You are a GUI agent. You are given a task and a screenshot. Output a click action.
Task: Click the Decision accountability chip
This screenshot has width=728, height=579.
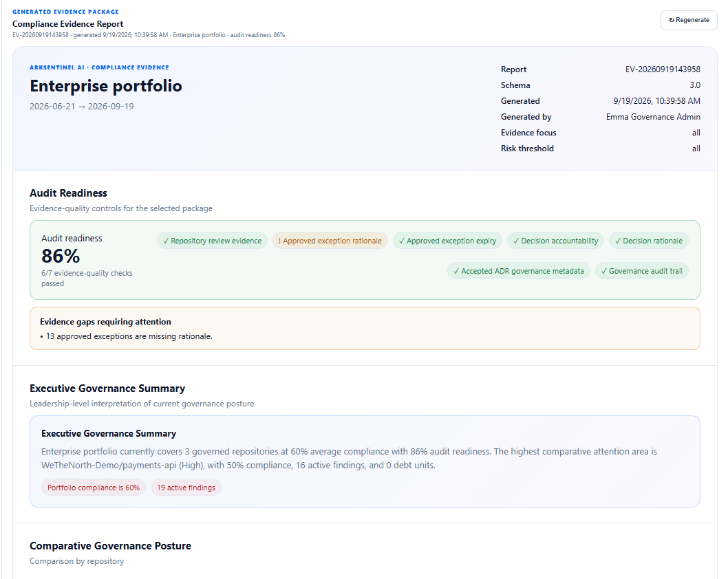tap(556, 241)
